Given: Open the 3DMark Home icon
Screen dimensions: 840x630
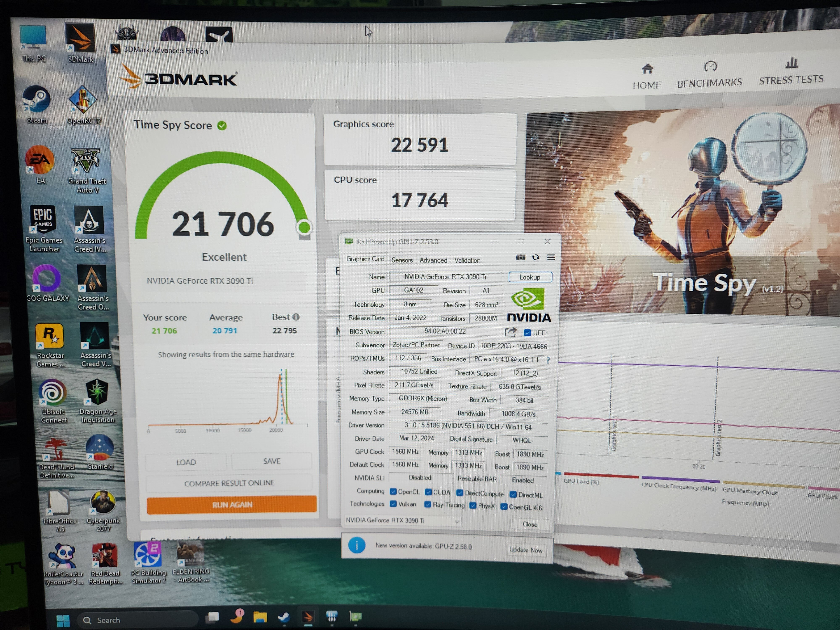Looking at the screenshot, I should [647, 69].
